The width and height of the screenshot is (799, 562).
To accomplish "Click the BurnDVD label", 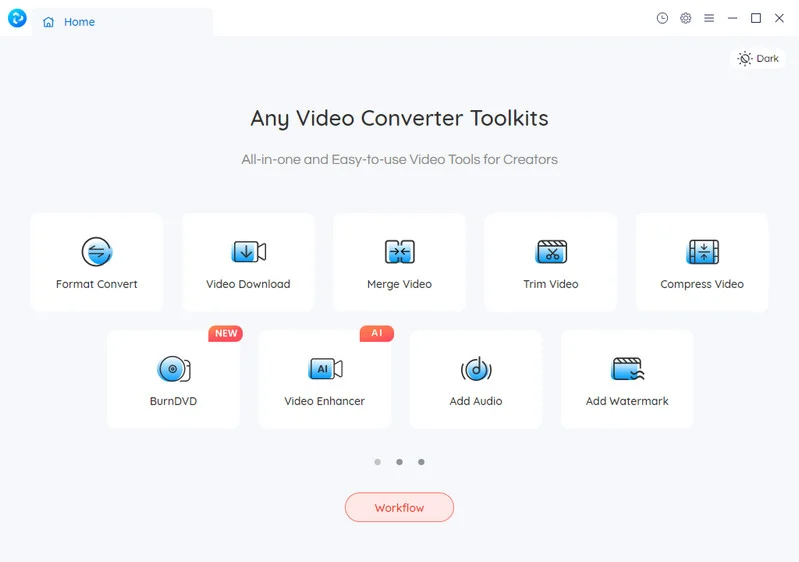I will (x=173, y=402).
